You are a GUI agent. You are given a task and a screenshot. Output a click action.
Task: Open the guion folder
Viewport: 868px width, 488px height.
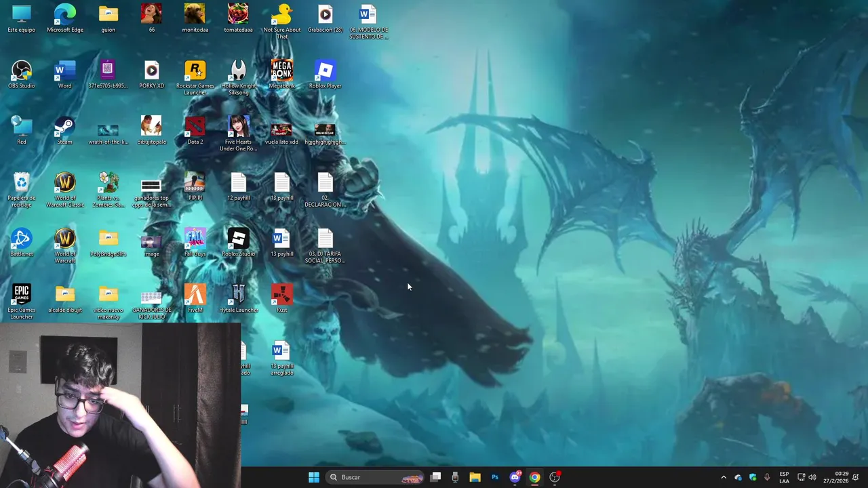(x=108, y=18)
